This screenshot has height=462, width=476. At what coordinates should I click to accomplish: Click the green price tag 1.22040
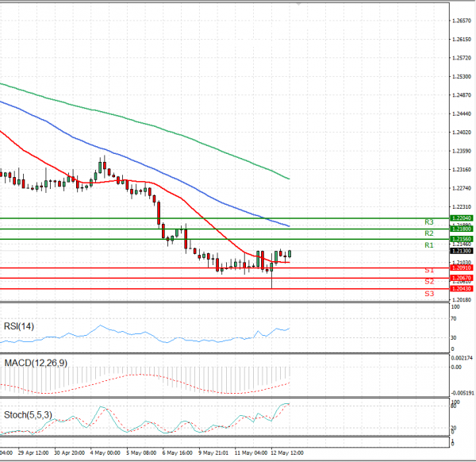(461, 218)
